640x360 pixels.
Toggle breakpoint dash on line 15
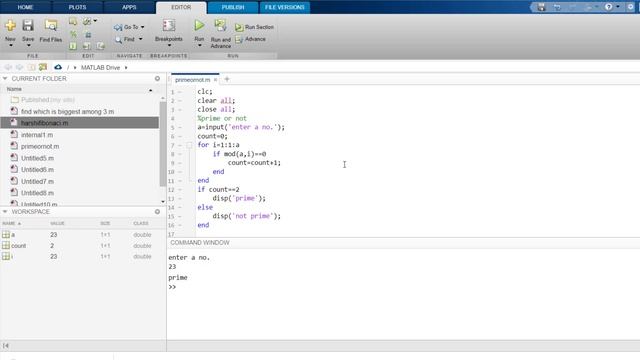pyautogui.click(x=180, y=216)
